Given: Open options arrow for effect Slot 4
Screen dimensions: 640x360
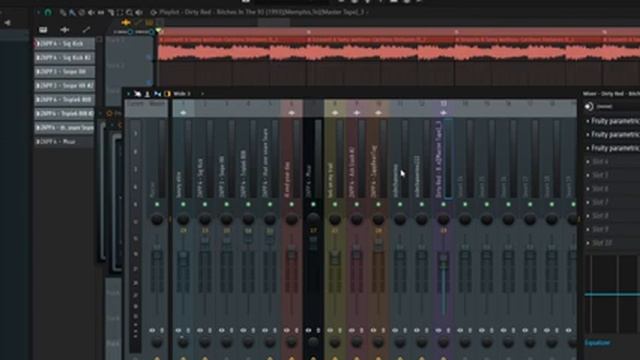Looking at the screenshot, I should (588, 162).
